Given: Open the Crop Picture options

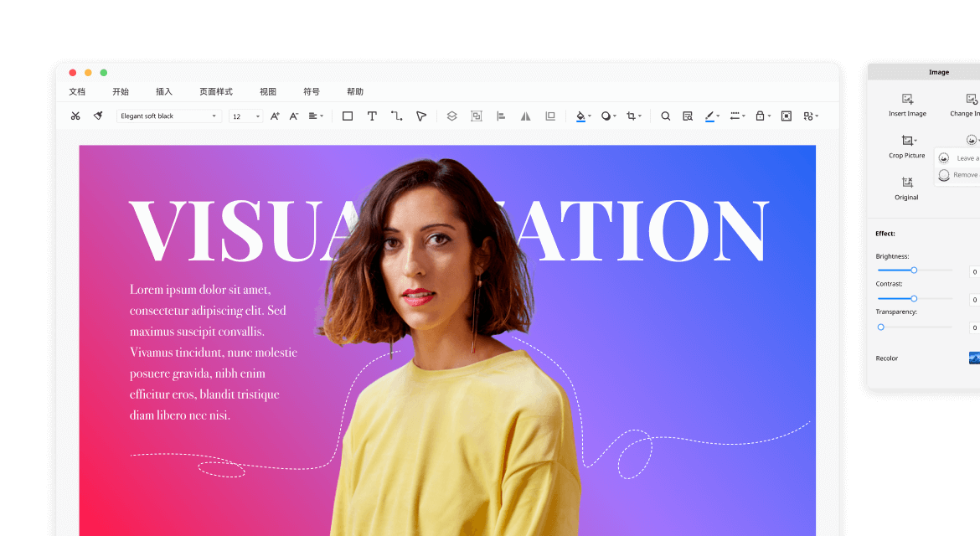Looking at the screenshot, I should click(x=907, y=147).
